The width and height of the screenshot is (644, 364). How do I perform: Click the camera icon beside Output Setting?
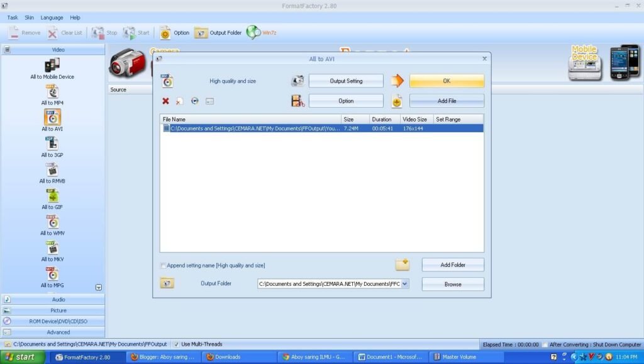pos(297,81)
